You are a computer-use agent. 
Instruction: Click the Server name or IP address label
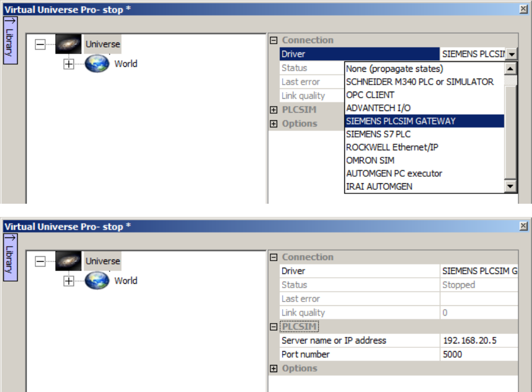(334, 341)
